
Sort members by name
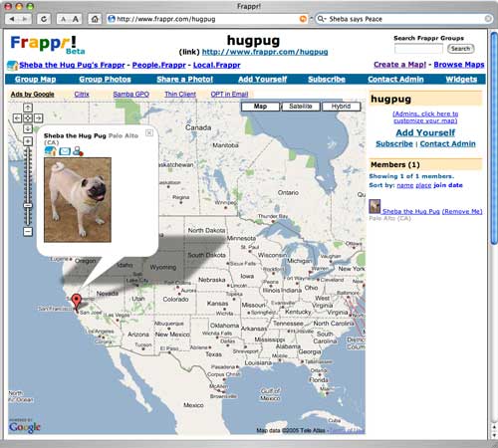coord(405,185)
